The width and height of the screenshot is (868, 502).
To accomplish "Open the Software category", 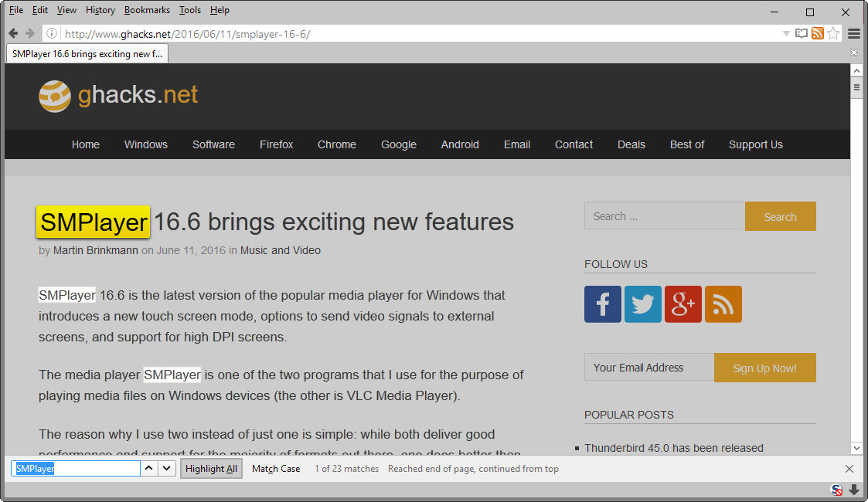I will click(213, 144).
